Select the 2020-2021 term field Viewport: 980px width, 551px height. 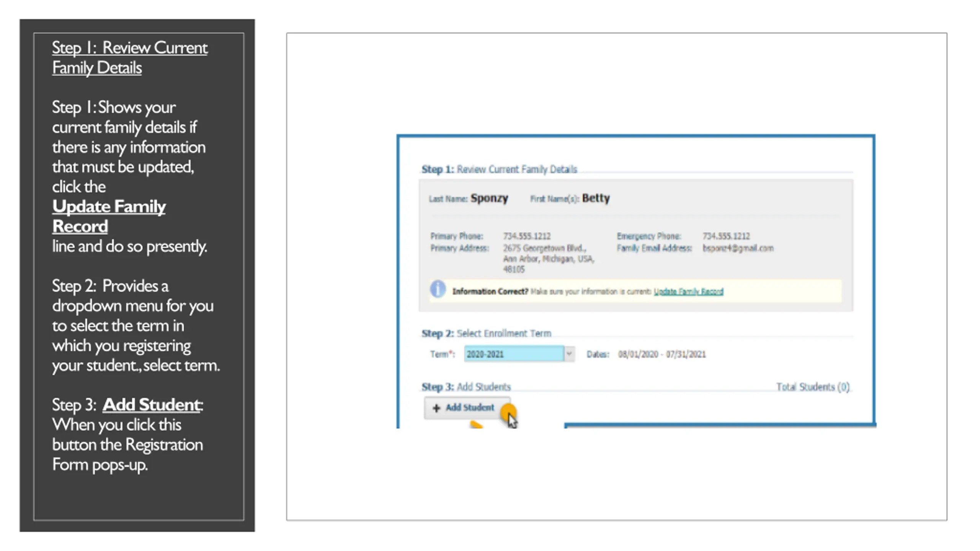coord(514,354)
